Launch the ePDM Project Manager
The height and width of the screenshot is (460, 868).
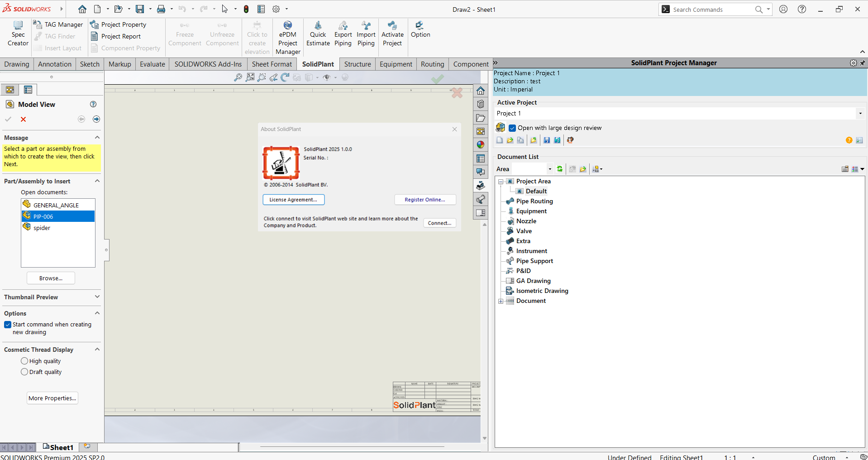tap(288, 38)
